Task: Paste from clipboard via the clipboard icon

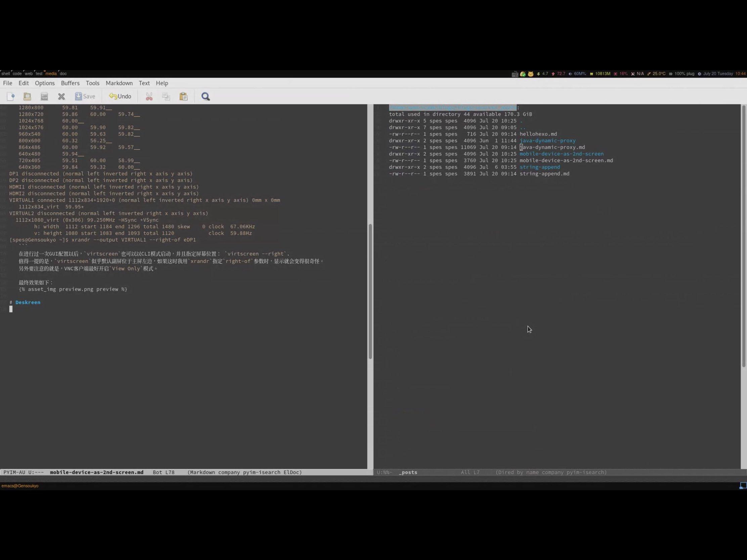Action: pos(183,97)
